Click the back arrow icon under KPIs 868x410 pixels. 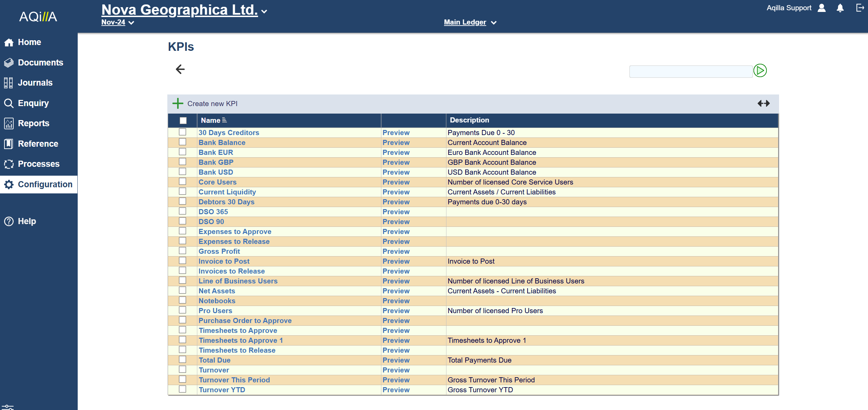click(x=180, y=69)
